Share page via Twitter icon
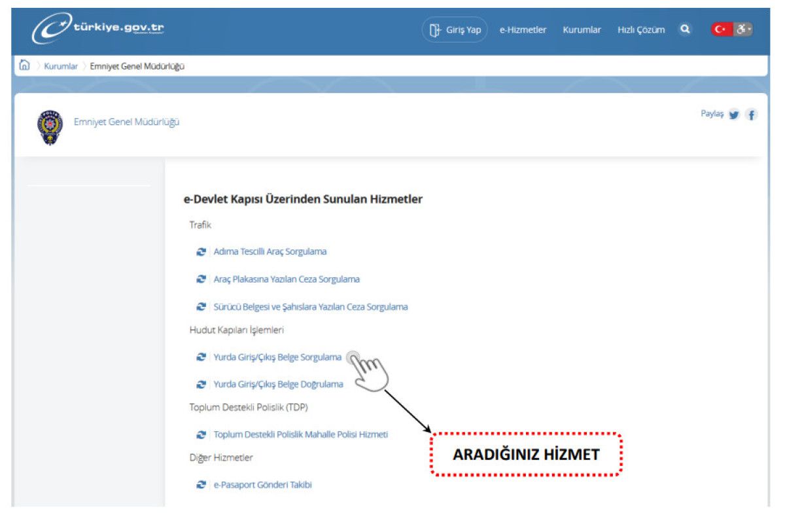Screen dimensions: 785x532 point(734,115)
